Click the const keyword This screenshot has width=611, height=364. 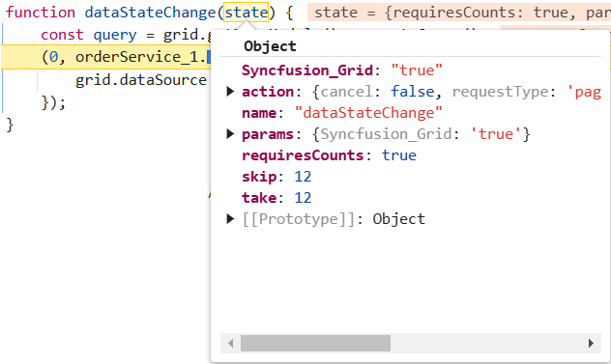click(62, 35)
